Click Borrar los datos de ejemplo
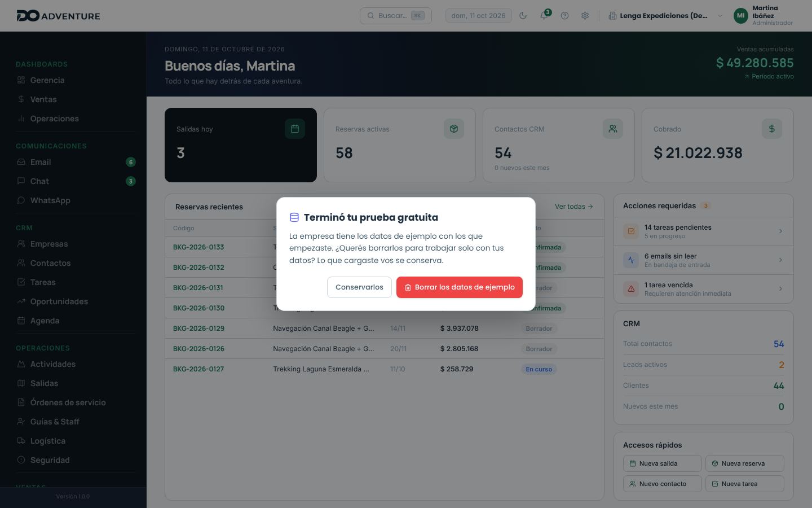 [460, 287]
